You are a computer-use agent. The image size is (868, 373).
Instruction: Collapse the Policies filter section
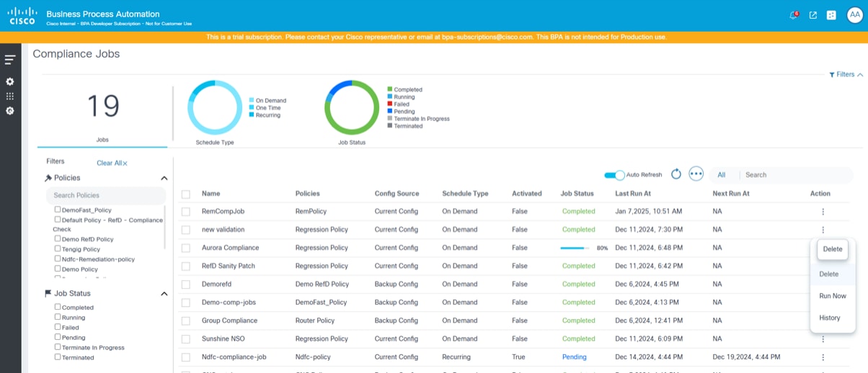[164, 178]
